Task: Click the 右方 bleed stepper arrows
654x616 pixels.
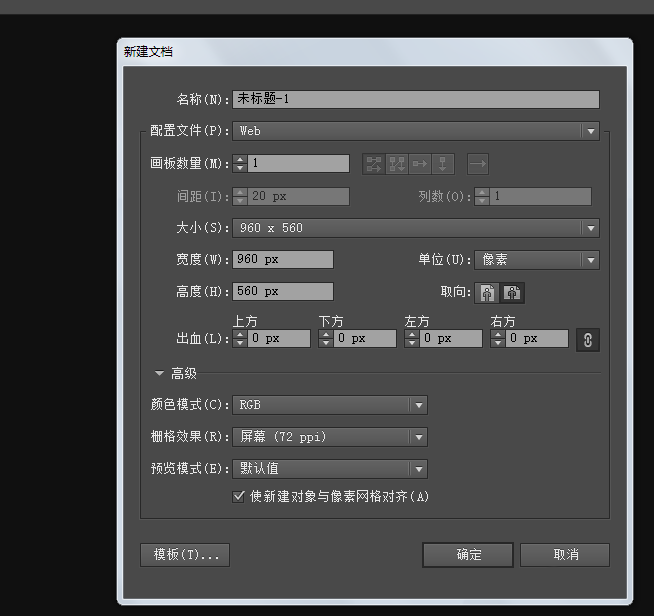Action: click(498, 338)
